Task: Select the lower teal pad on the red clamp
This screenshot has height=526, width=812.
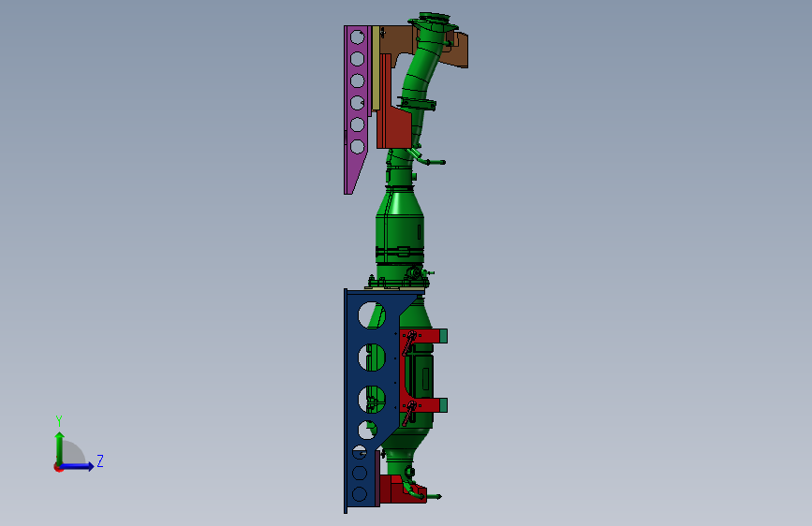Action: click(x=444, y=405)
